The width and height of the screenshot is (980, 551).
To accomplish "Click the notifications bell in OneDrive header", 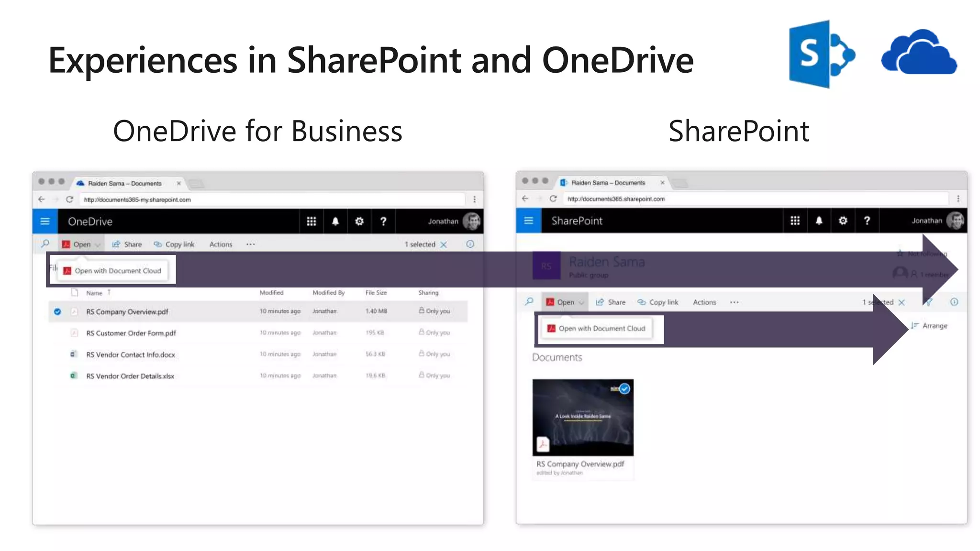I will [335, 221].
